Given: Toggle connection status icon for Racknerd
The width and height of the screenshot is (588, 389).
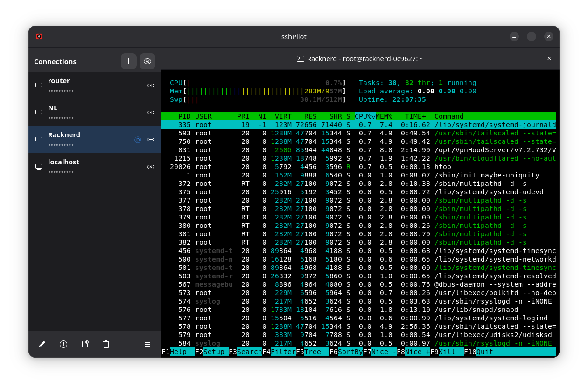Looking at the screenshot, I should tap(151, 140).
